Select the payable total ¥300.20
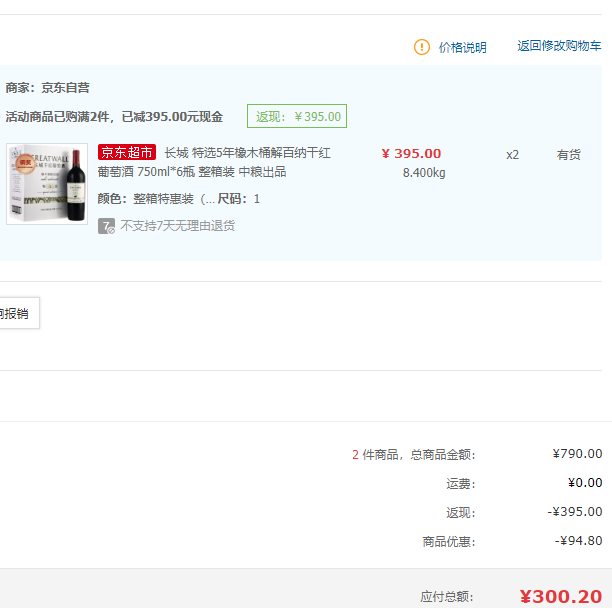 click(x=560, y=597)
